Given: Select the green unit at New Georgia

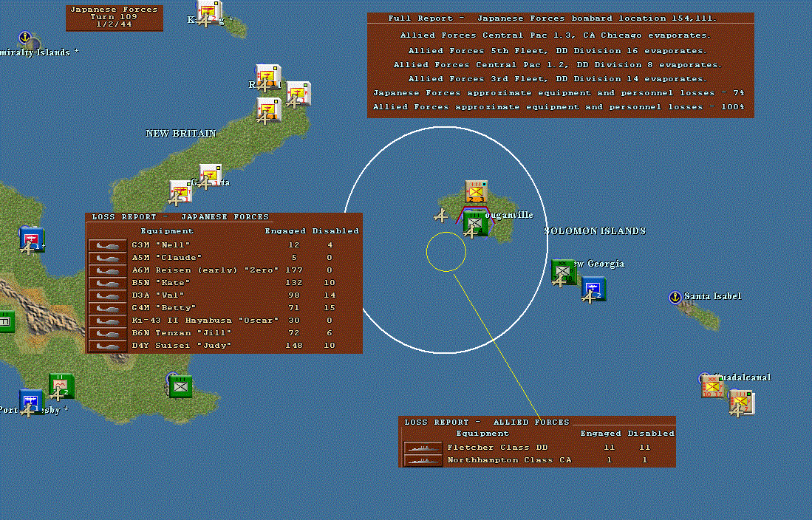Looking at the screenshot, I should 563,271.
